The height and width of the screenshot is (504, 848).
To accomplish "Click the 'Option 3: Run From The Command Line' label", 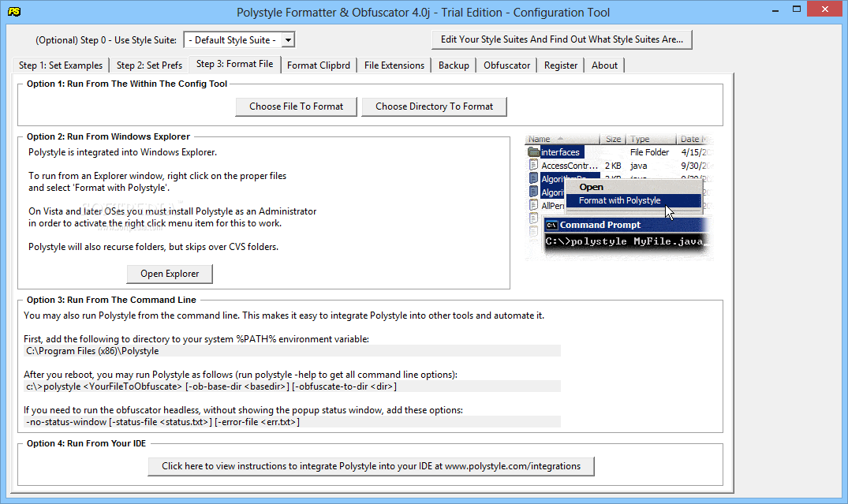I will tap(111, 301).
